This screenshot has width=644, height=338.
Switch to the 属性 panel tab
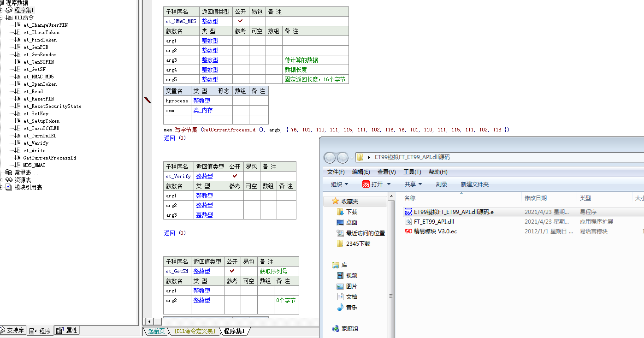[x=68, y=330]
